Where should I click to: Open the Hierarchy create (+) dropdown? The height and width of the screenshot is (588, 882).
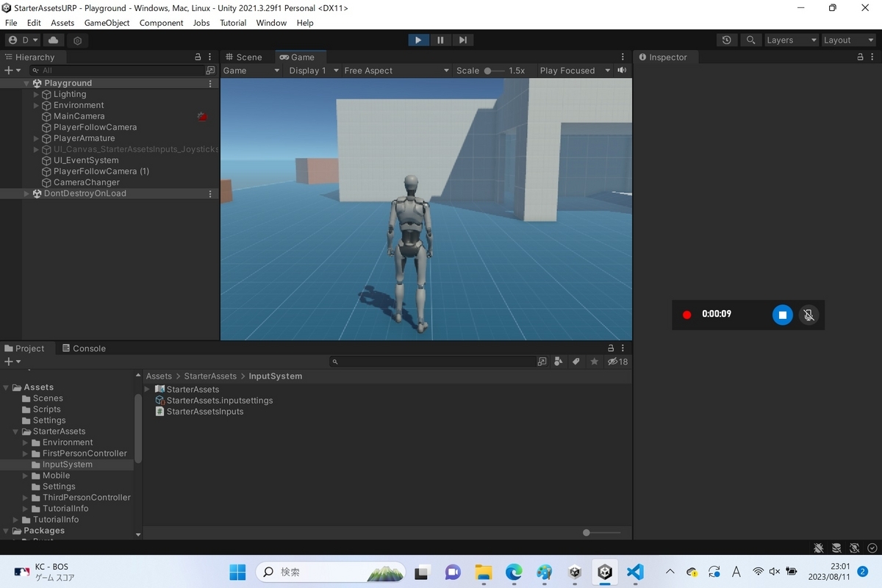(x=12, y=71)
